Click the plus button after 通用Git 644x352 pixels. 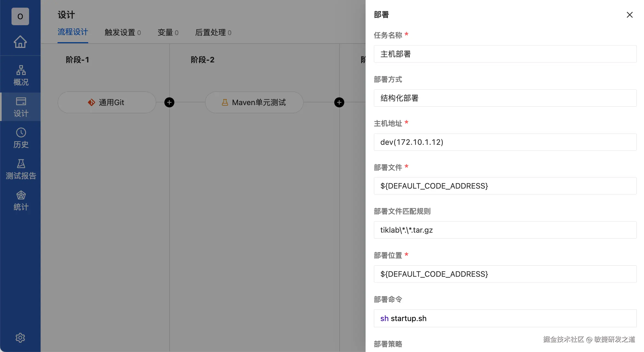tap(169, 102)
